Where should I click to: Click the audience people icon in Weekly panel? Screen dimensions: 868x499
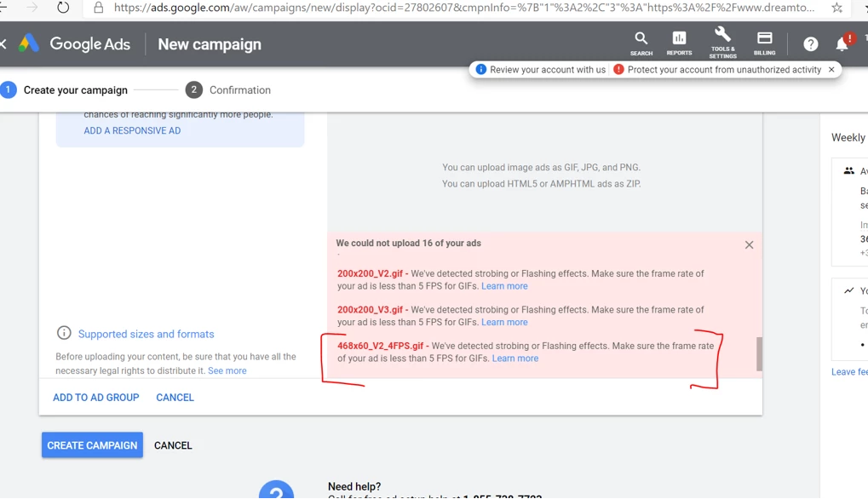(x=848, y=171)
